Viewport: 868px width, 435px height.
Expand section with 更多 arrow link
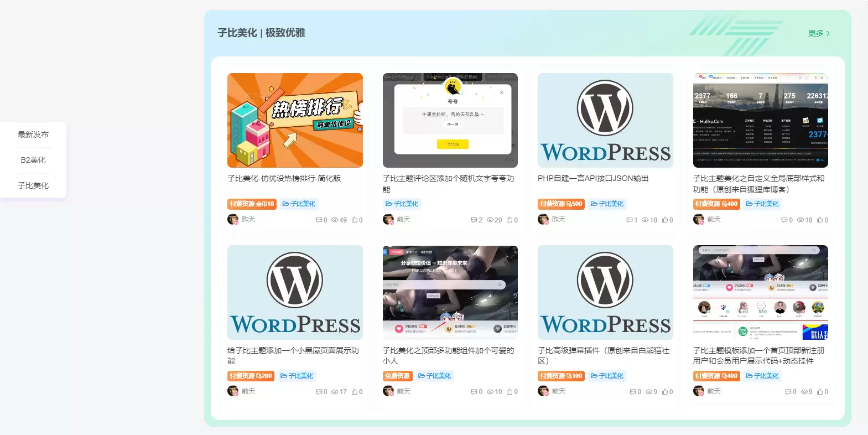(x=819, y=33)
